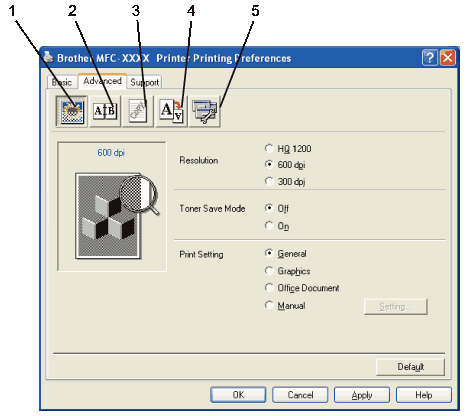Switch to the Advanced tab
The width and height of the screenshot is (472, 416).
102,81
